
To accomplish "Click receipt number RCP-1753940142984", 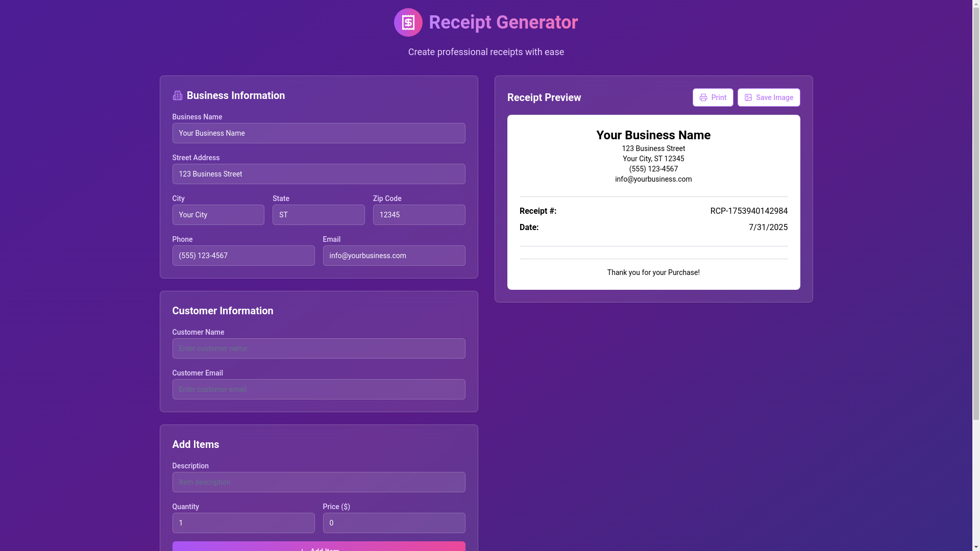I will point(749,211).
